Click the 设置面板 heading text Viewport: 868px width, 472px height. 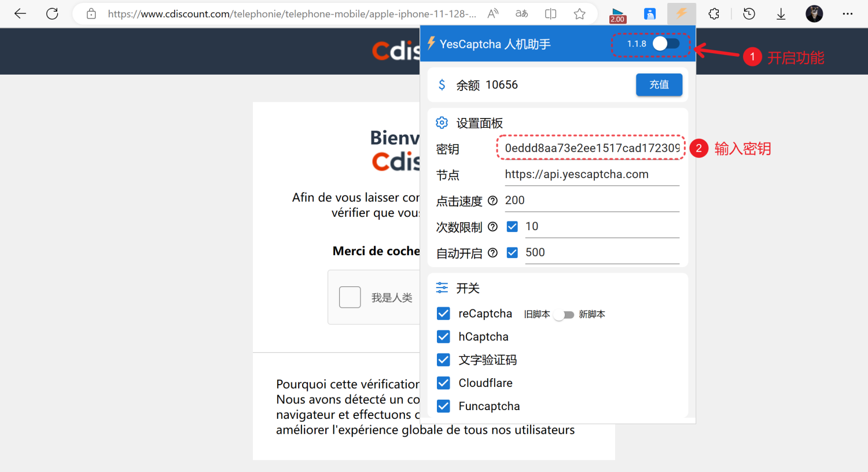480,123
